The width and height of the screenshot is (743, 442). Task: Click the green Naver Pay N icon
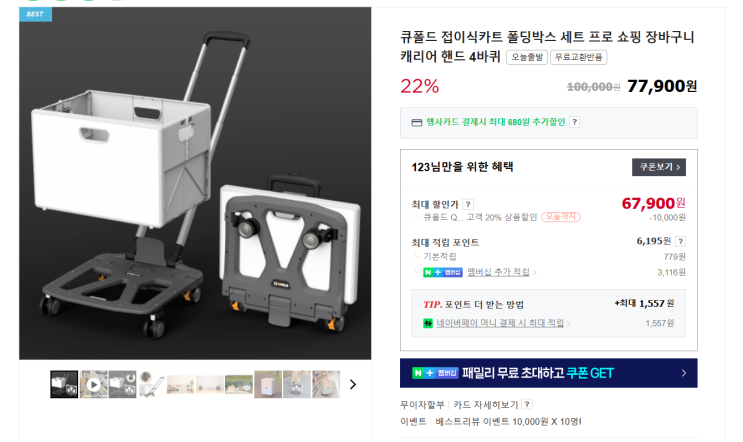(x=428, y=323)
